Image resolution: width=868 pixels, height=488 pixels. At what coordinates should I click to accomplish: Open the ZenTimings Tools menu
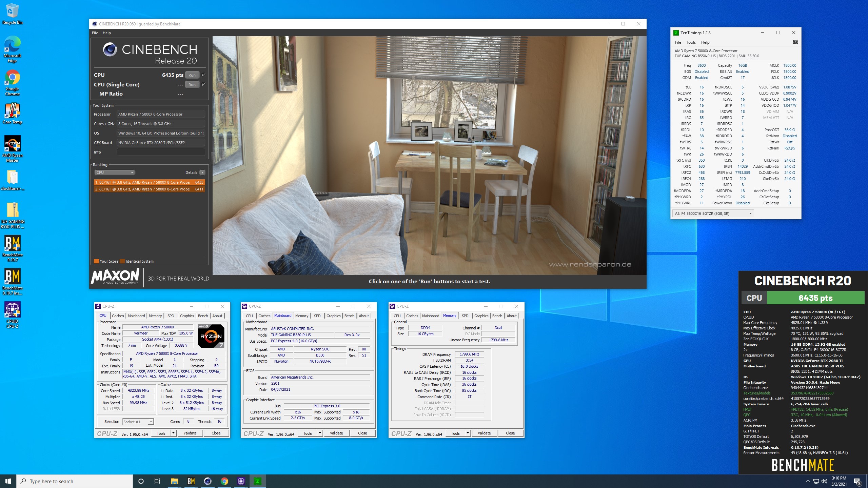[691, 42]
